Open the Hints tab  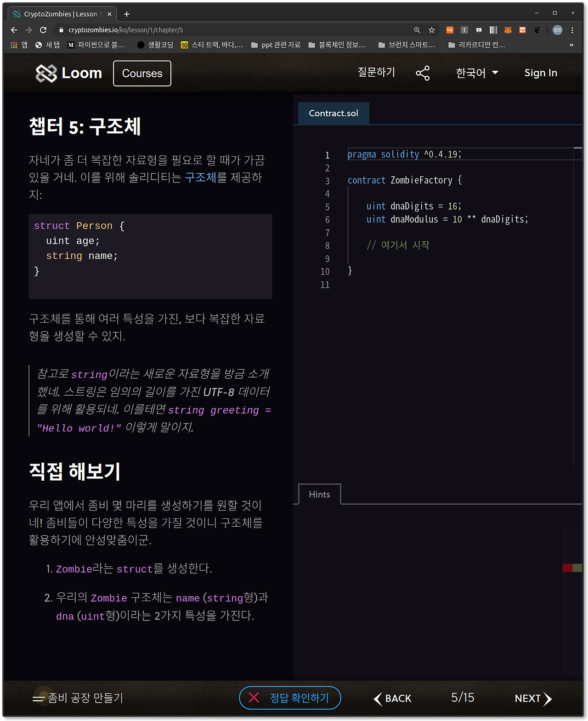pyautogui.click(x=319, y=494)
